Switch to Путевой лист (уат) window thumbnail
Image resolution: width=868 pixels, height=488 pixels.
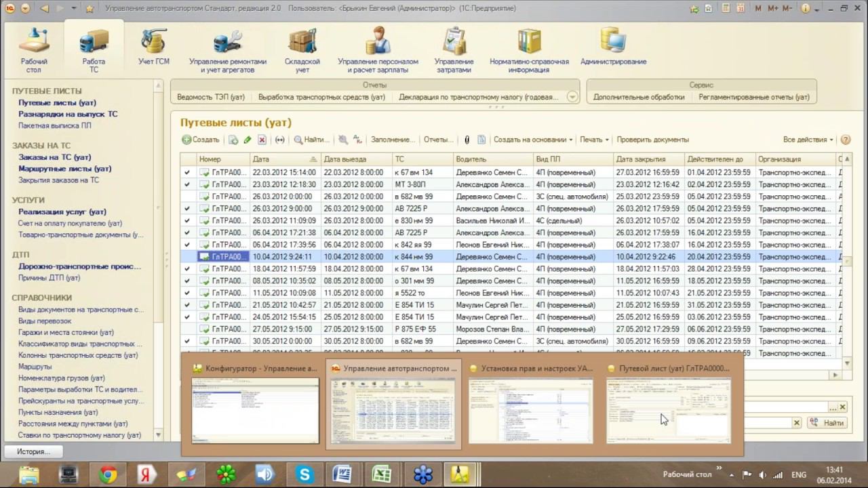click(669, 404)
